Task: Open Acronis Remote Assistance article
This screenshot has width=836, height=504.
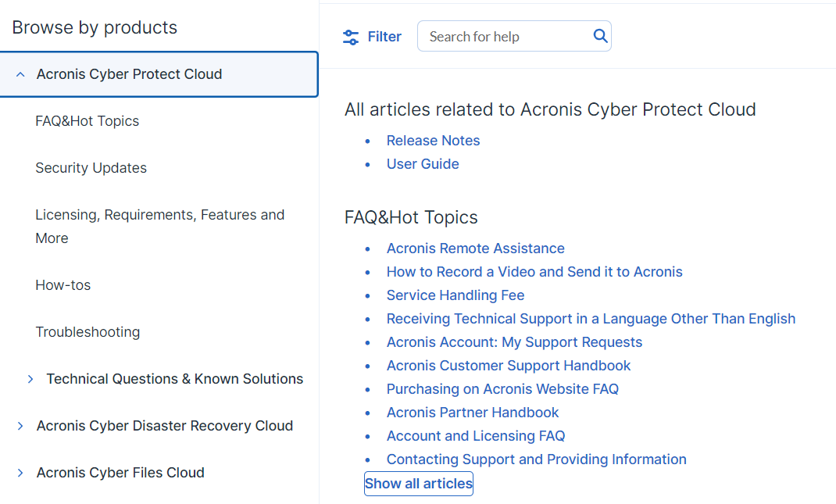Action: tap(475, 248)
